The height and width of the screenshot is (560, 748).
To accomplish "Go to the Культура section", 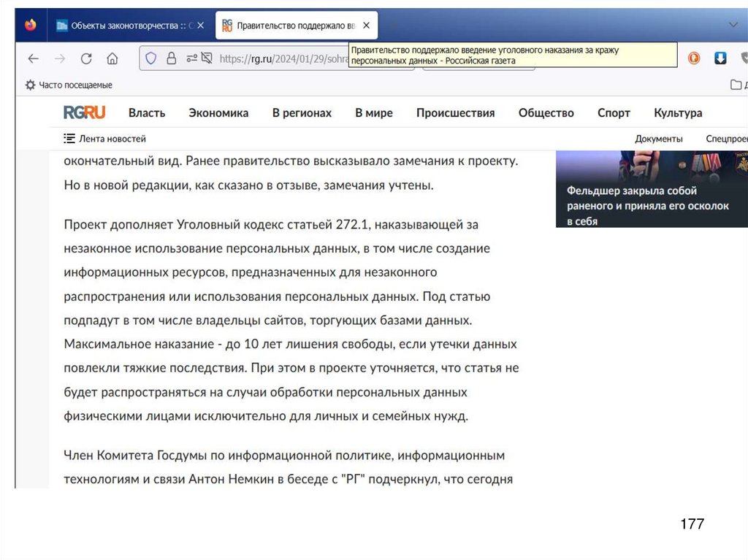I will [678, 112].
